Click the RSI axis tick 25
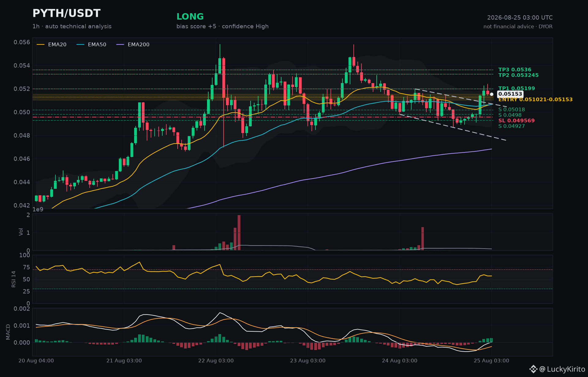 pos(27,291)
